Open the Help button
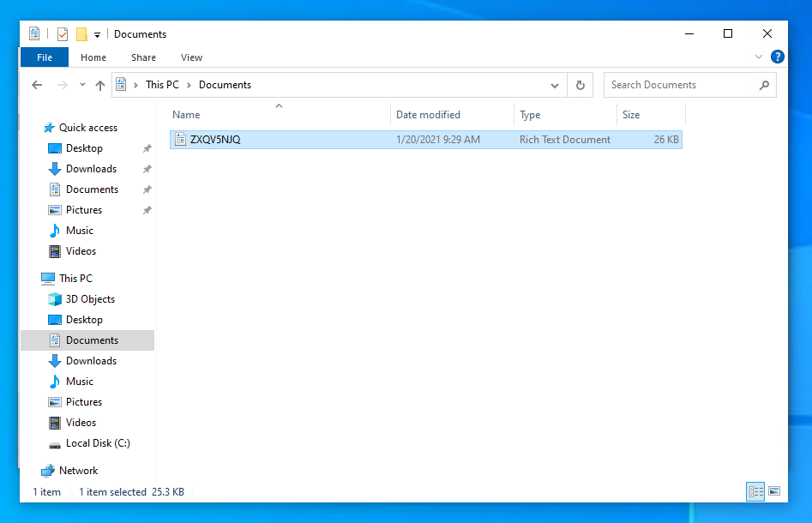The image size is (812, 523). click(x=777, y=57)
